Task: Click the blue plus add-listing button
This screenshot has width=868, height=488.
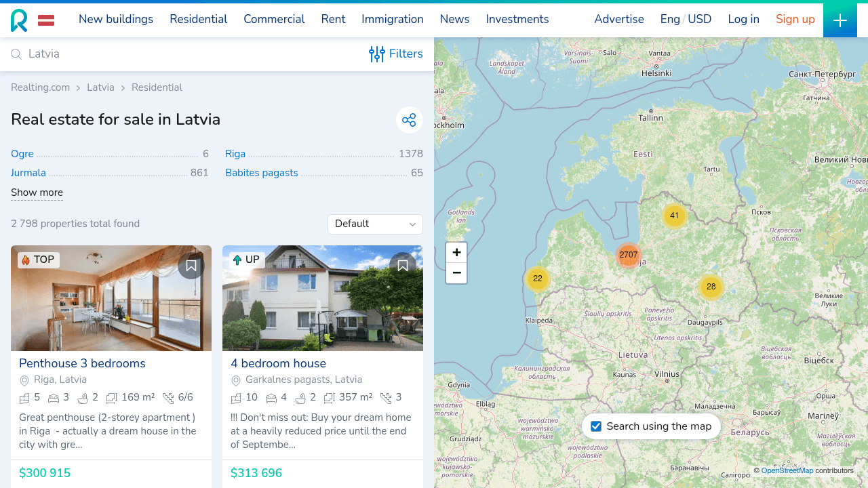Action: click(840, 20)
